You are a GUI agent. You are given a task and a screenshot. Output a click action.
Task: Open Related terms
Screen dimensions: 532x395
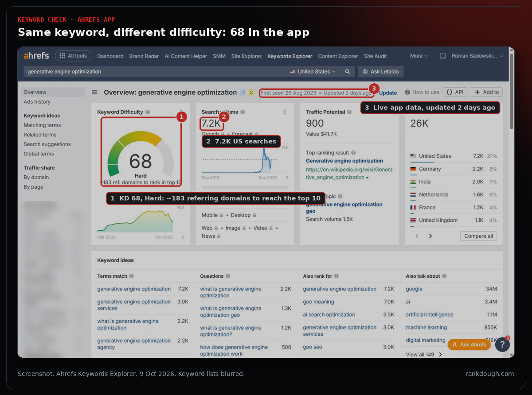click(x=40, y=135)
